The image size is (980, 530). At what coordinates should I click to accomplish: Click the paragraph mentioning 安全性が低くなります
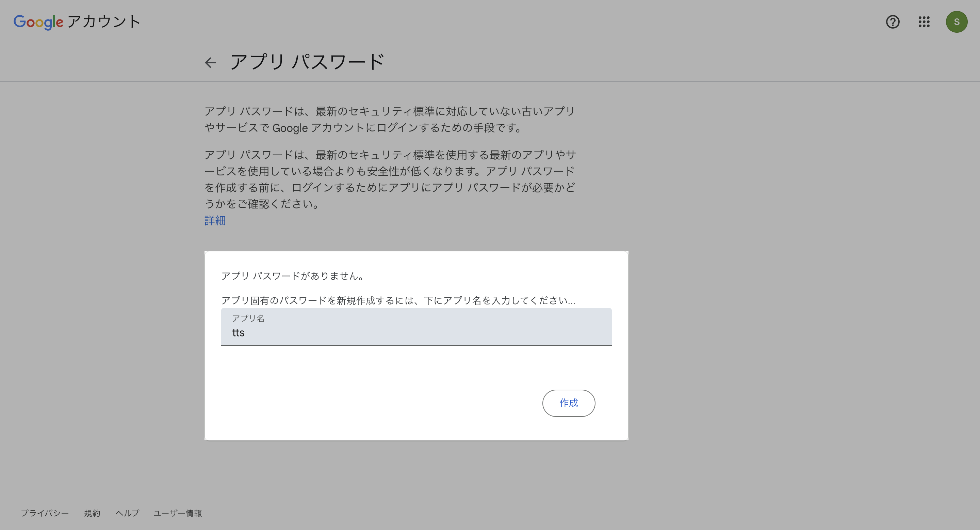(390, 179)
